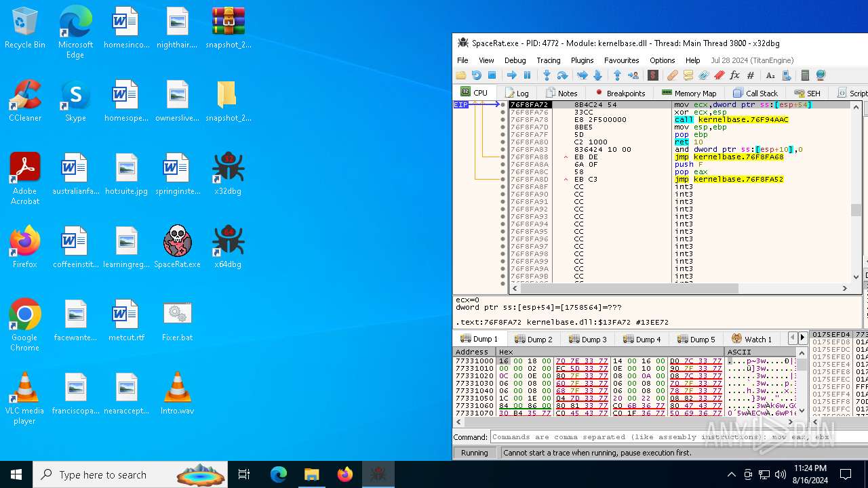Open the Debug menu
The image size is (868, 488).
point(515,60)
